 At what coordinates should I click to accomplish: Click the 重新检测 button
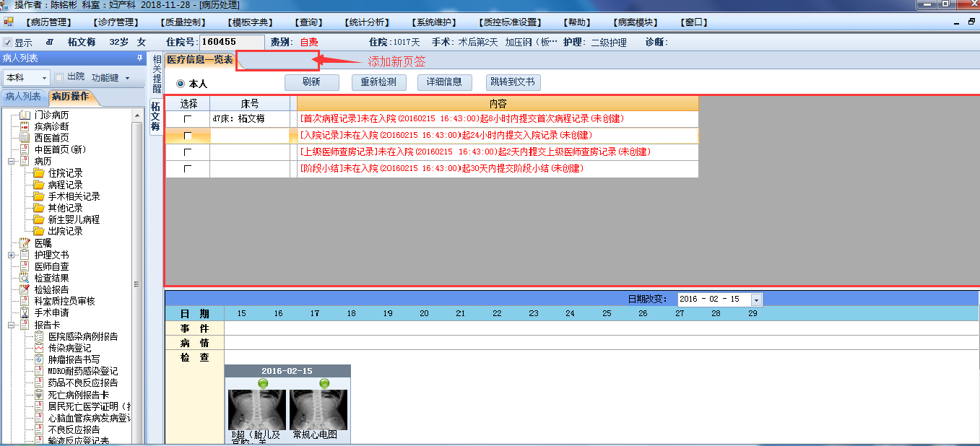click(378, 82)
